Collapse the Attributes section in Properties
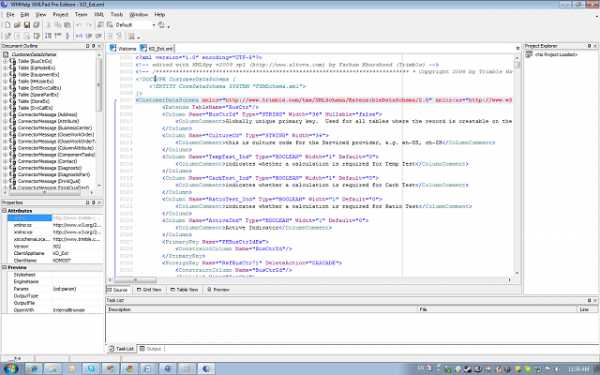The height and width of the screenshot is (375, 600). (4, 211)
